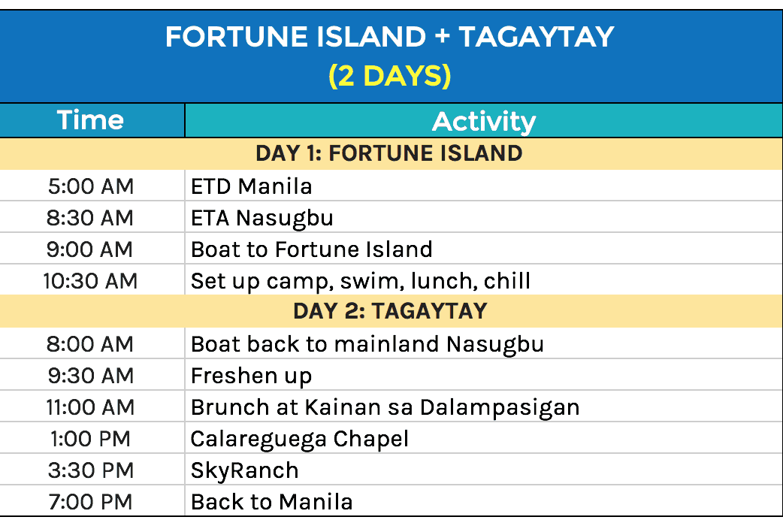Select the SkyRanch activity cell
Screen dimensions: 783x532
pyautogui.click(x=245, y=470)
